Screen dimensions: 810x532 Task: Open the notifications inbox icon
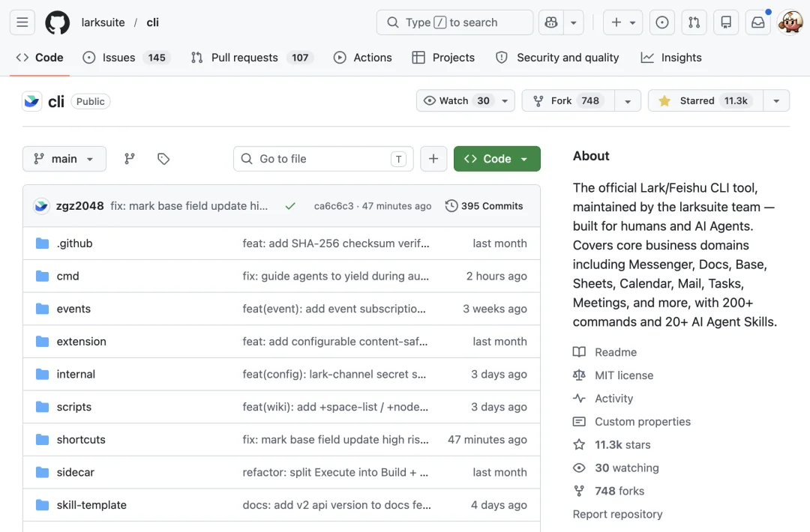click(x=757, y=22)
